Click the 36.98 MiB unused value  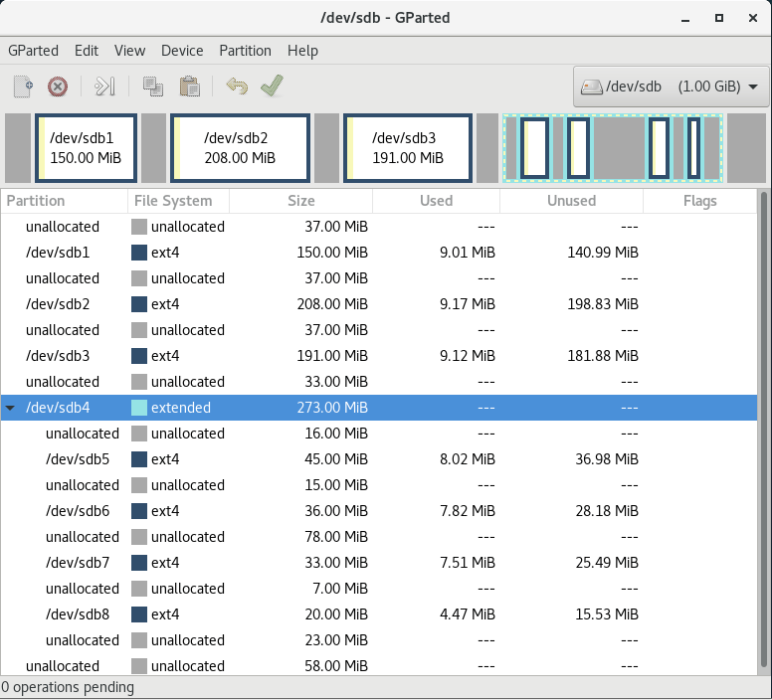click(x=607, y=459)
